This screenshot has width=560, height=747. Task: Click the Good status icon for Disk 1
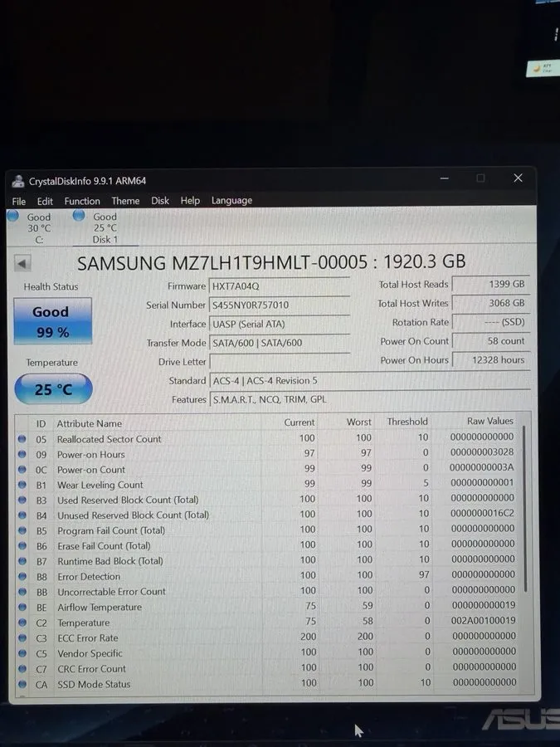(x=79, y=215)
